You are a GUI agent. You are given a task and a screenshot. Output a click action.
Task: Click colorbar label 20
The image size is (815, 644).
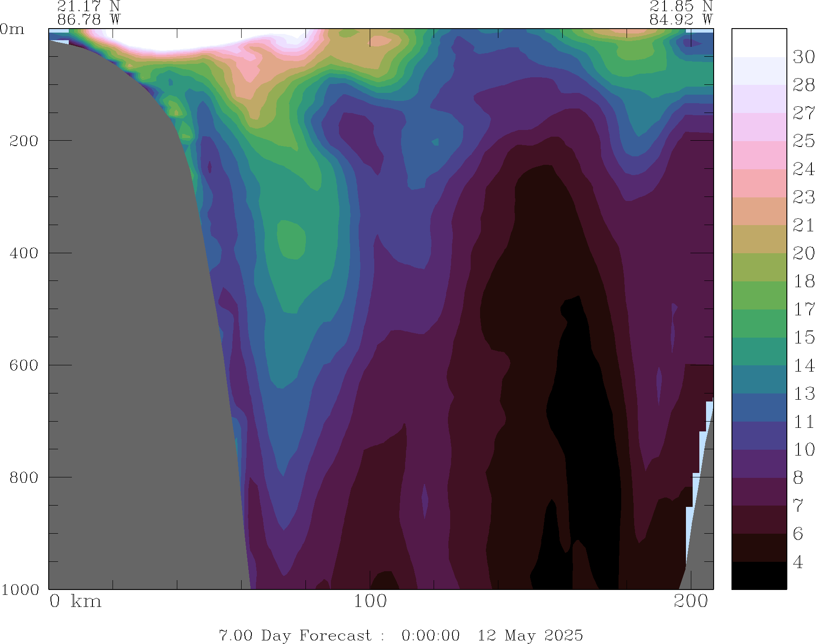pos(804,253)
